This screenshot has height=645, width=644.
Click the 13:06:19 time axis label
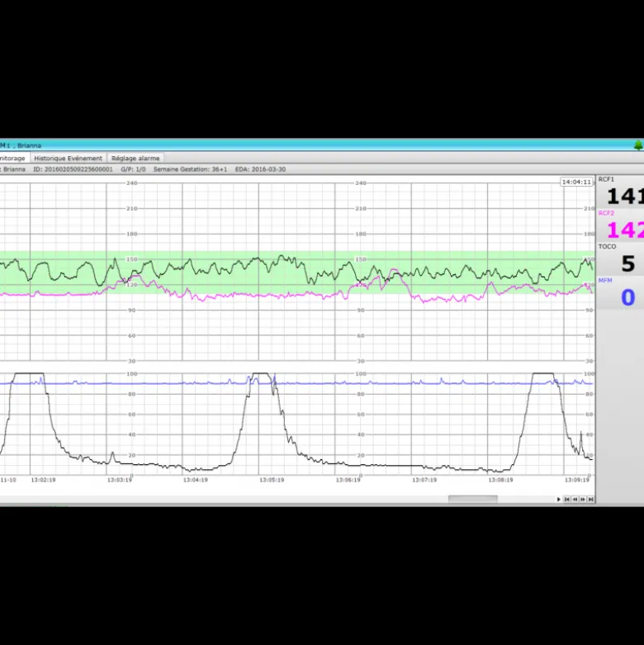click(x=348, y=480)
